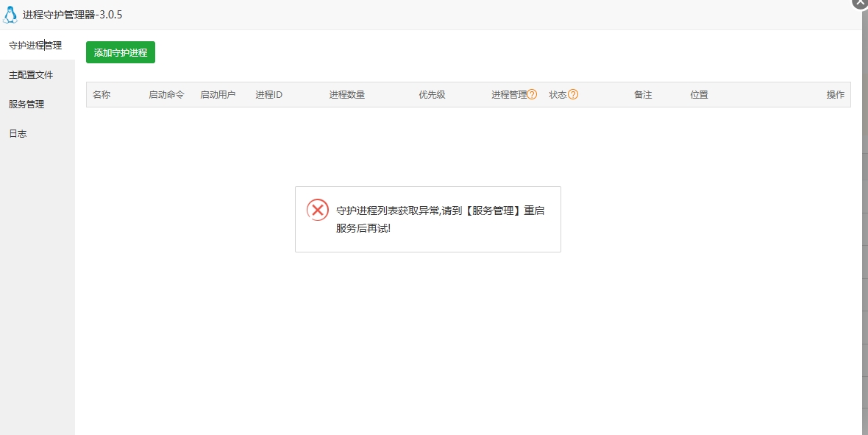Screen dimensions: 868x435
Task: Click the 名称 column header
Action: point(102,95)
